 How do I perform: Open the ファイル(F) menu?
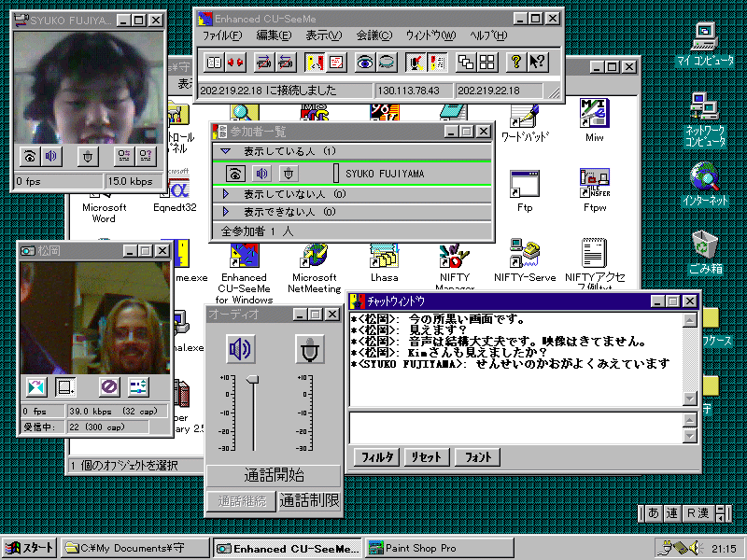coord(222,35)
